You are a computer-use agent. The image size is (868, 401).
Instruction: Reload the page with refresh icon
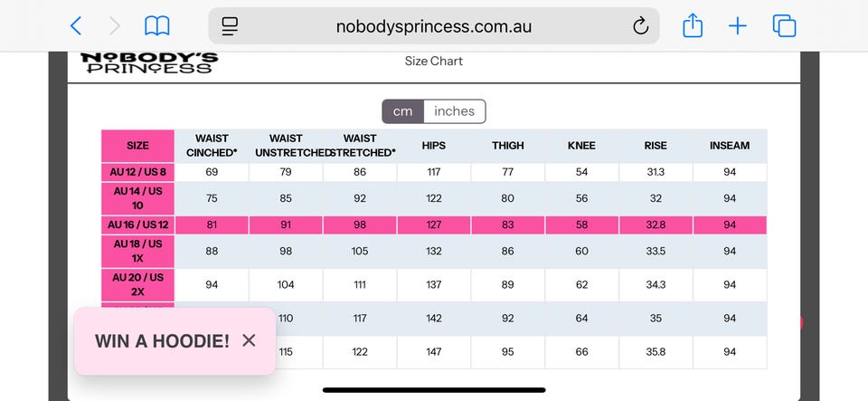click(x=640, y=26)
